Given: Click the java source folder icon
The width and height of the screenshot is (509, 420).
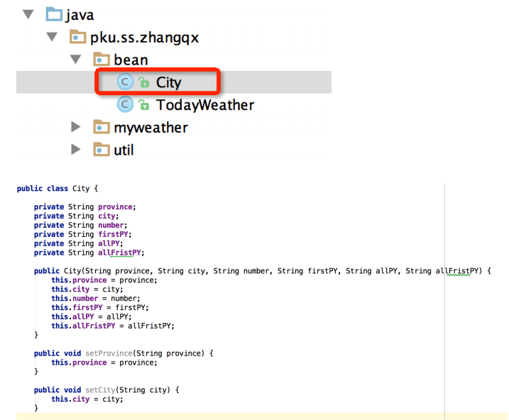Looking at the screenshot, I should click(54, 14).
